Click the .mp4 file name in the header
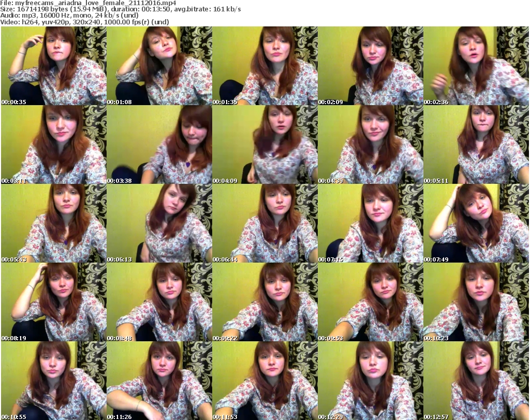The height and width of the screenshot is (420, 530). [x=96, y=4]
